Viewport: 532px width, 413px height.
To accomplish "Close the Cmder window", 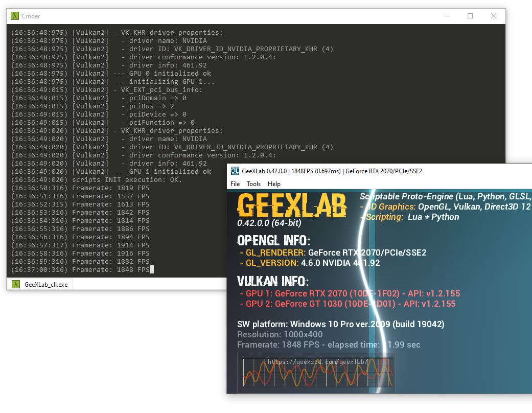I will tap(494, 16).
